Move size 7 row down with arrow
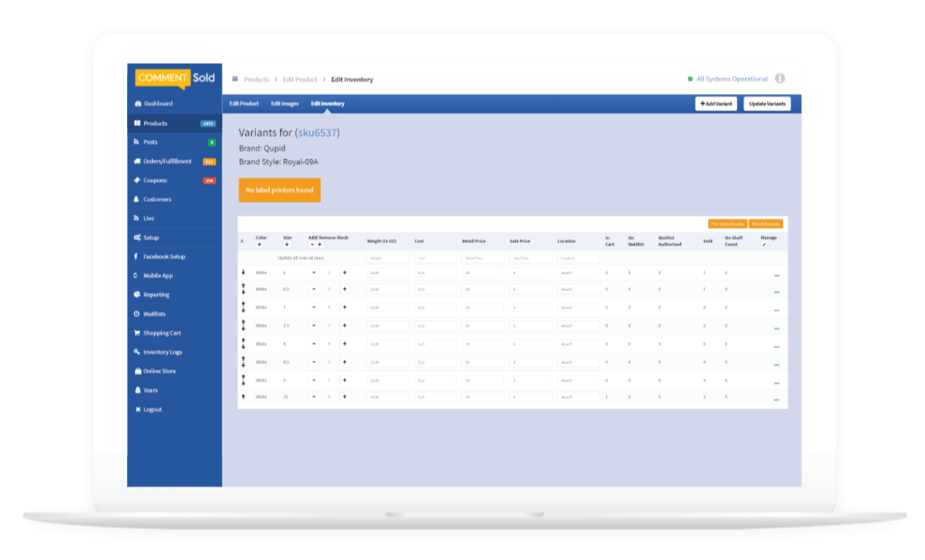The image size is (925, 560). click(x=243, y=310)
